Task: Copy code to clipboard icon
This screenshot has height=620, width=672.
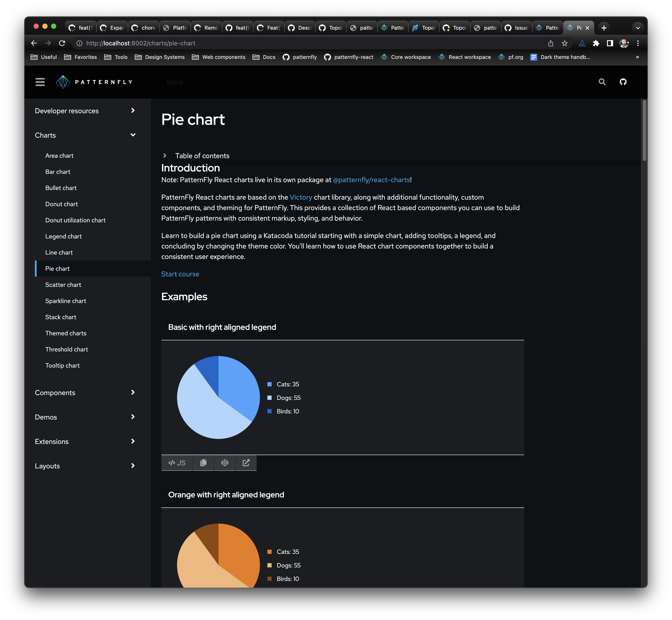Action: (x=203, y=463)
